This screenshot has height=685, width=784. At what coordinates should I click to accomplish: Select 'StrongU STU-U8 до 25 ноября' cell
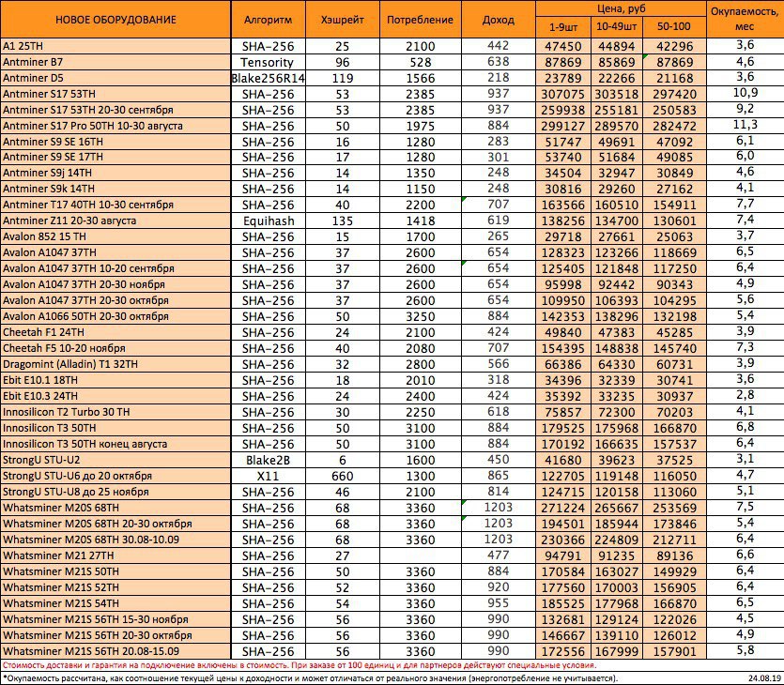115,492
